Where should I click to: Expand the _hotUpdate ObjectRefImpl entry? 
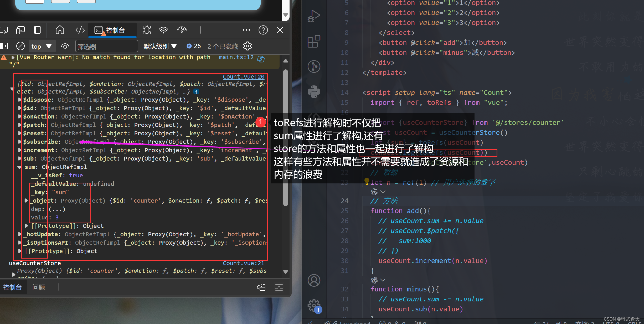coord(20,234)
